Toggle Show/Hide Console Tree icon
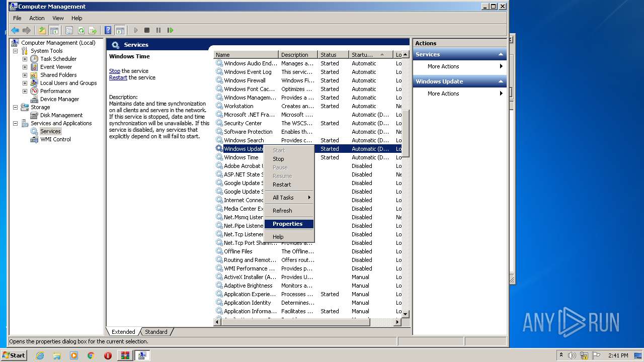The height and width of the screenshot is (362, 644). (54, 30)
